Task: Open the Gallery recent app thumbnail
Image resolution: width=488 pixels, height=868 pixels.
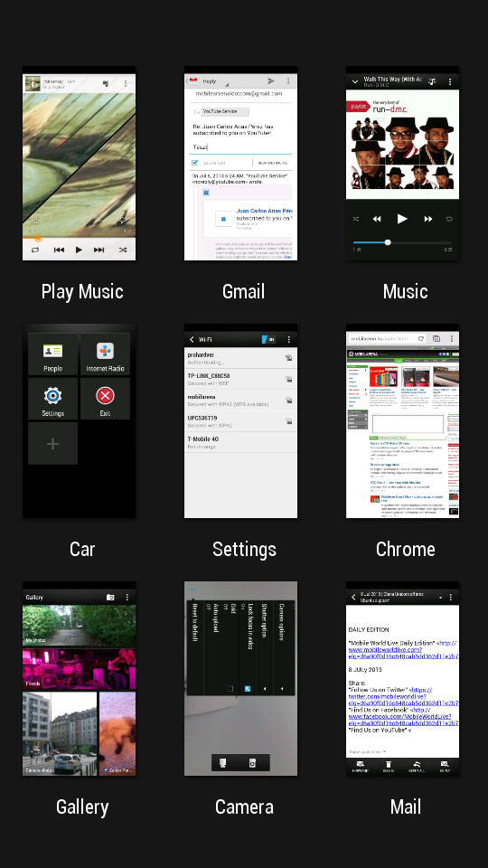Action: point(80,679)
